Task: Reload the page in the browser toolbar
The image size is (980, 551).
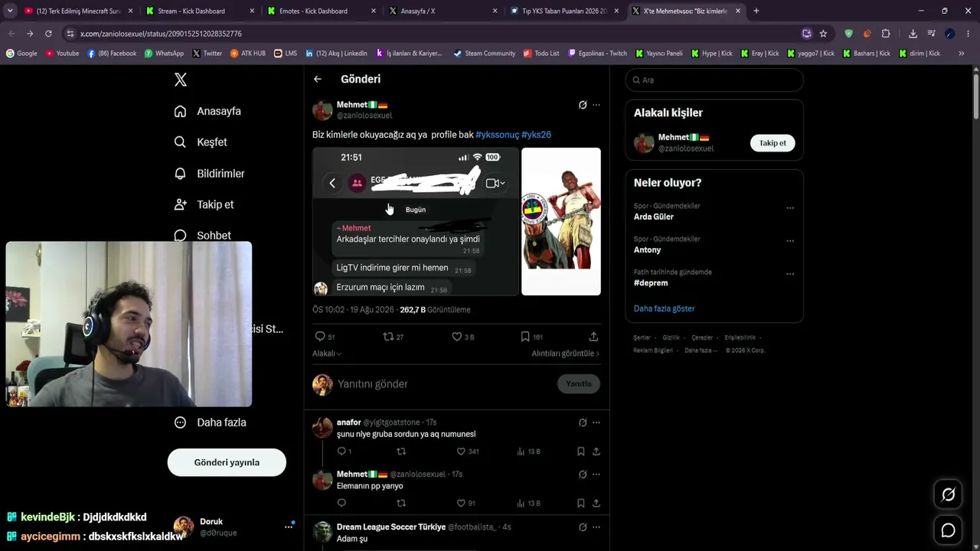Action: coord(48,34)
